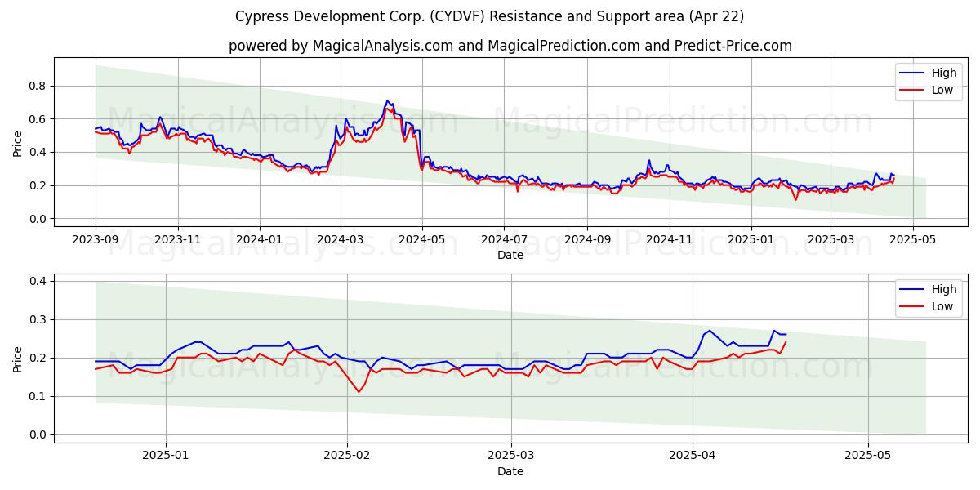
Task: Click the 'Date' axis label of the 2025-only chart
Action: 510,471
